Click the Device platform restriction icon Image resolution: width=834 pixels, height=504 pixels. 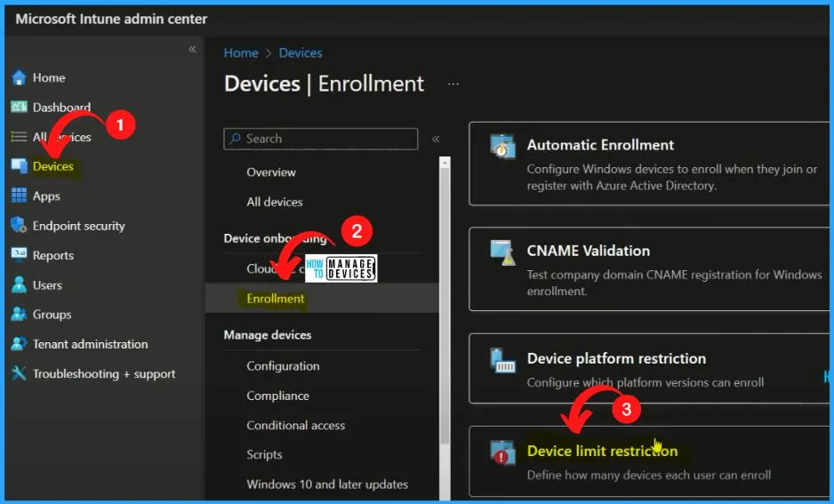pos(502,360)
